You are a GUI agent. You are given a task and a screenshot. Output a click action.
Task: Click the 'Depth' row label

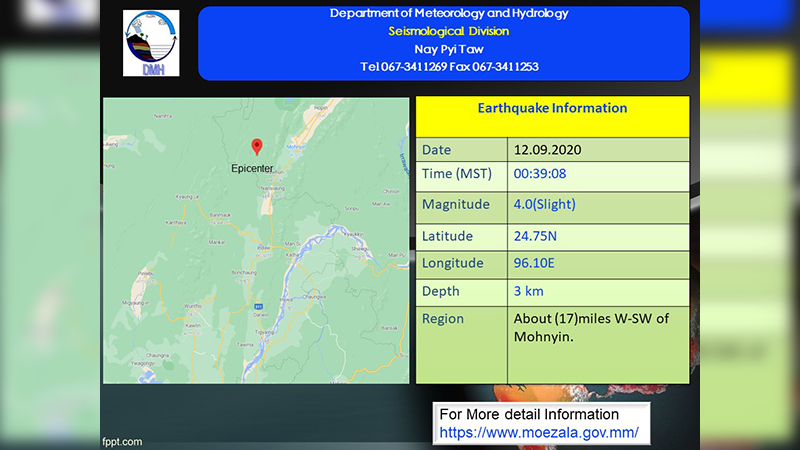[x=440, y=291]
